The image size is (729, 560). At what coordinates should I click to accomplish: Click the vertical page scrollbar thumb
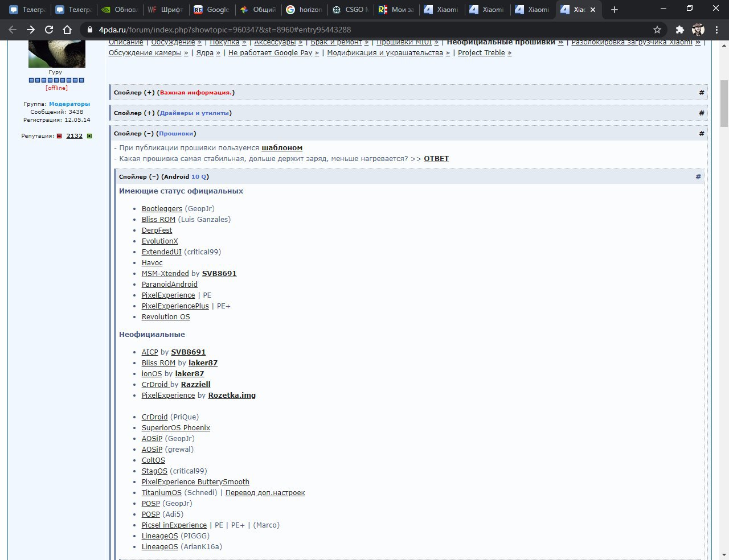(x=724, y=104)
